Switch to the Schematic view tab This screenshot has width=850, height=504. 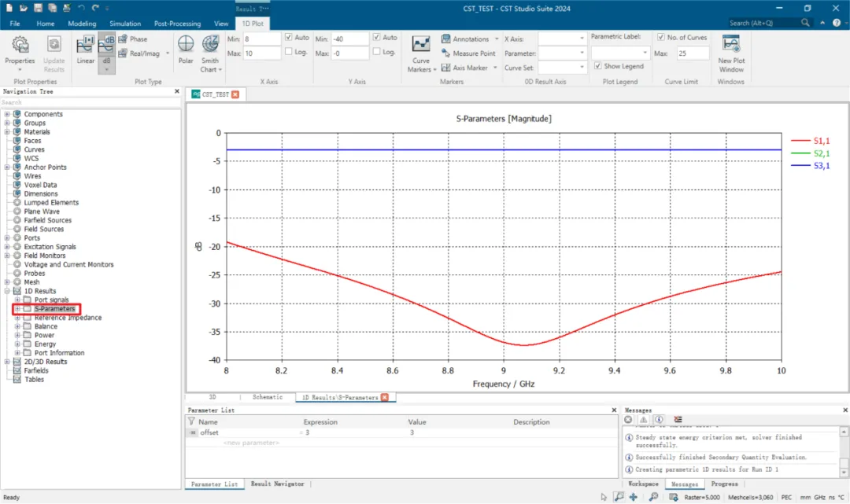coord(268,397)
